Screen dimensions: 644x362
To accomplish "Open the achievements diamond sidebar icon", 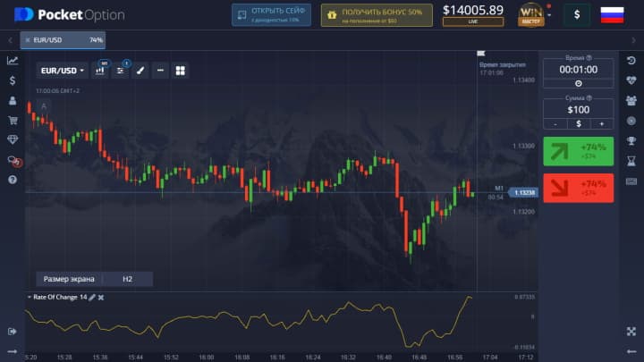I will [x=13, y=139].
